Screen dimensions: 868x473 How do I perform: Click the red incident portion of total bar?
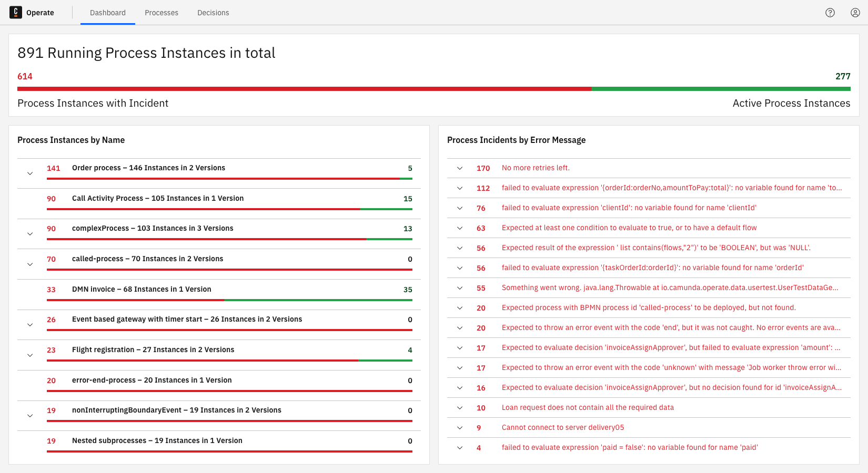304,89
